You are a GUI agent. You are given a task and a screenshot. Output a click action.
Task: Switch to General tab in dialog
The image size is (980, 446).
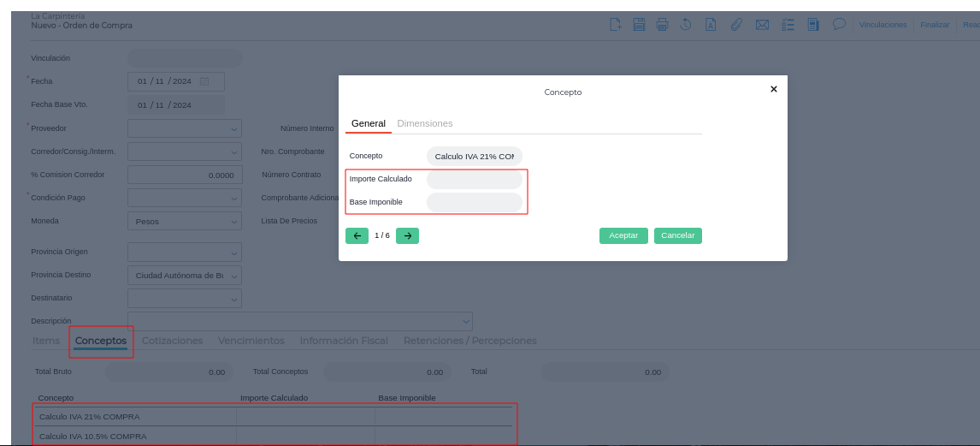[x=368, y=124]
